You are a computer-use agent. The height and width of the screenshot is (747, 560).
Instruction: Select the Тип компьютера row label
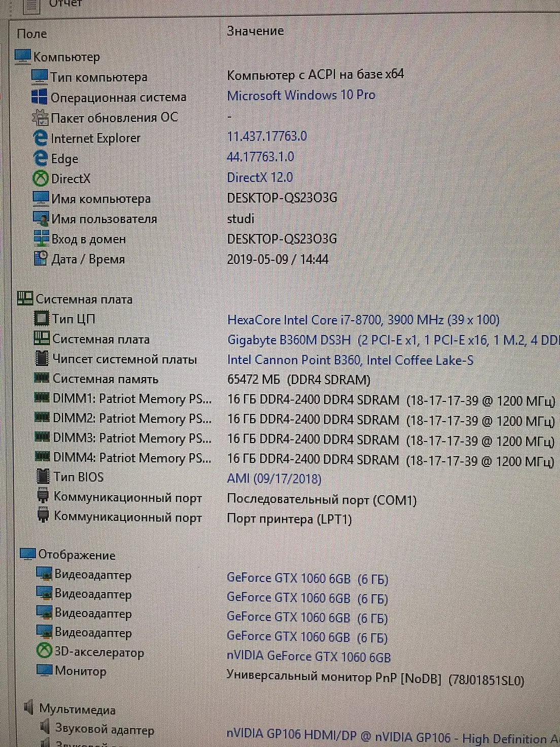[x=98, y=77]
